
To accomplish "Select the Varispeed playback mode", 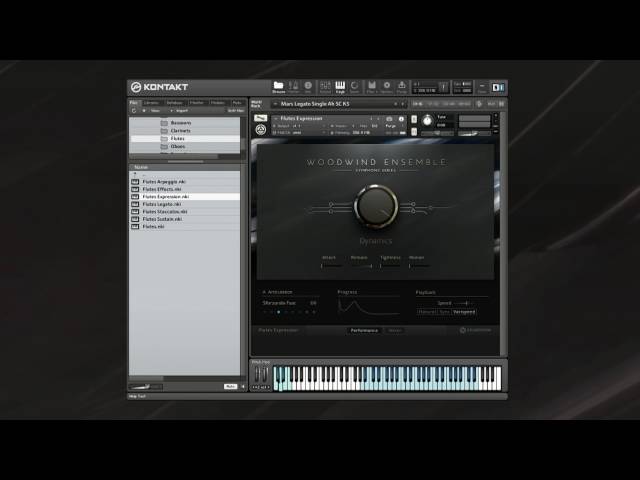I will [x=464, y=312].
